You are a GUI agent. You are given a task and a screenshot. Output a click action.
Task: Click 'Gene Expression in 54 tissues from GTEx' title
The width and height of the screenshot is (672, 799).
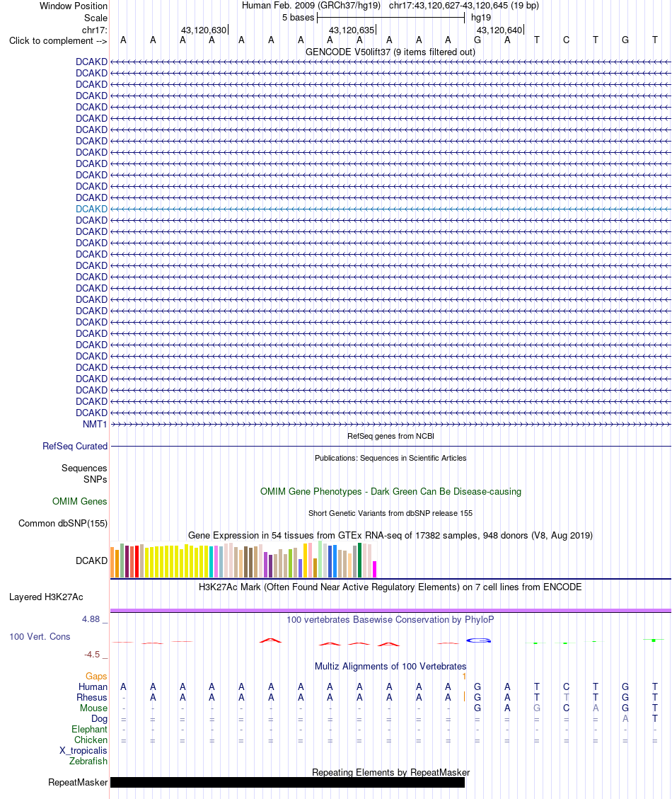click(390, 536)
